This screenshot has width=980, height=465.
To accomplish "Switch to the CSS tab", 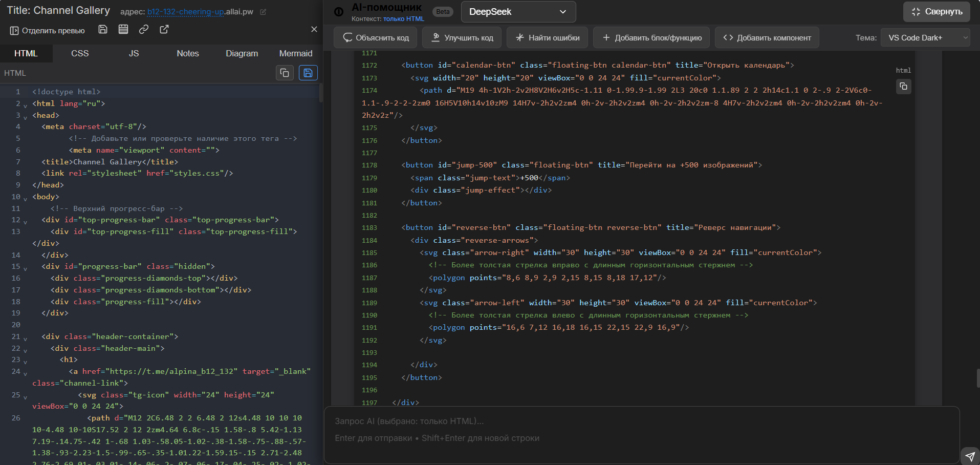I will [80, 53].
